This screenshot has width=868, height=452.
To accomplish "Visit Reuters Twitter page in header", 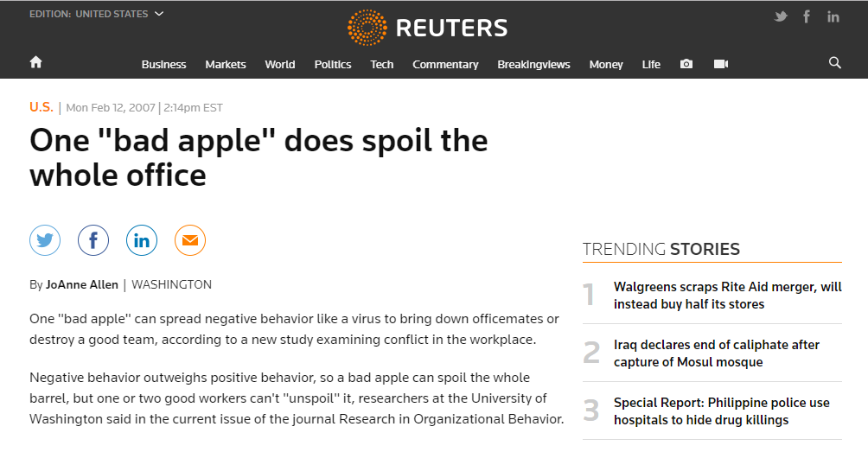I will pos(781,16).
